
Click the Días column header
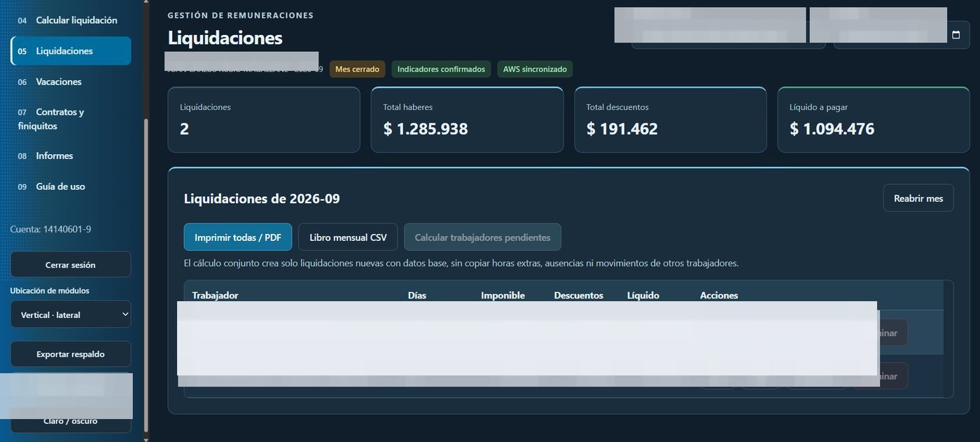coord(416,296)
